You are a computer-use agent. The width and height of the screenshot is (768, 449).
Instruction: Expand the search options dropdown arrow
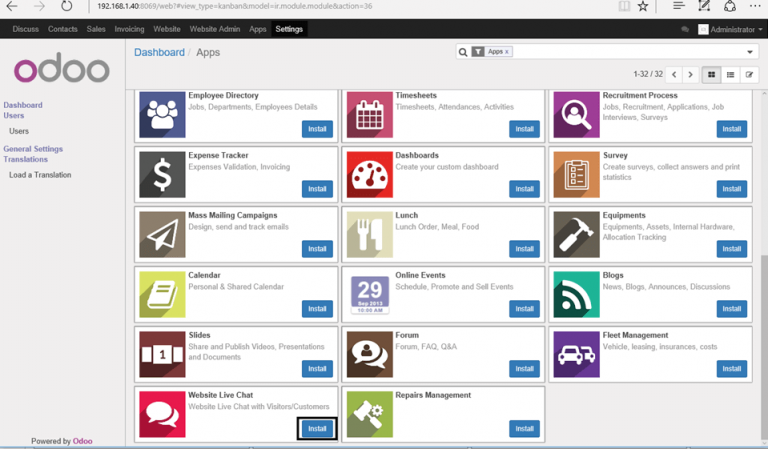(750, 52)
